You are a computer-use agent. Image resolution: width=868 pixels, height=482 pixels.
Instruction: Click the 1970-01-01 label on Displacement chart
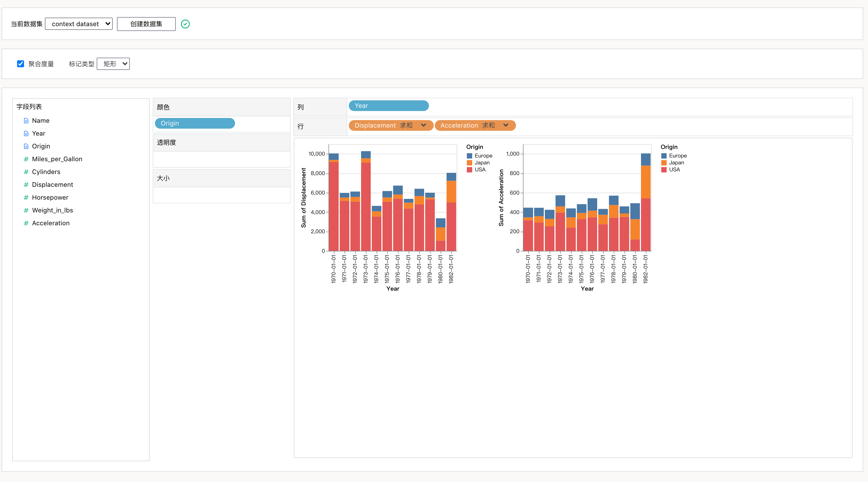334,269
